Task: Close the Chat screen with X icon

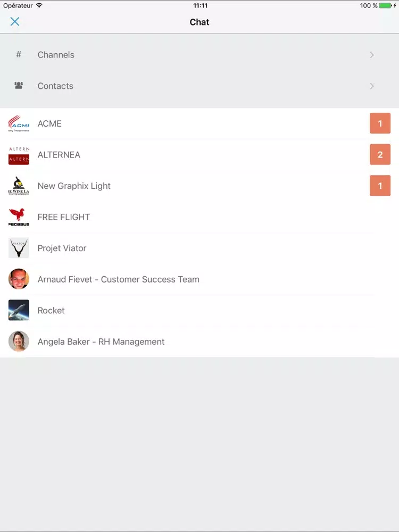Action: 14,22
